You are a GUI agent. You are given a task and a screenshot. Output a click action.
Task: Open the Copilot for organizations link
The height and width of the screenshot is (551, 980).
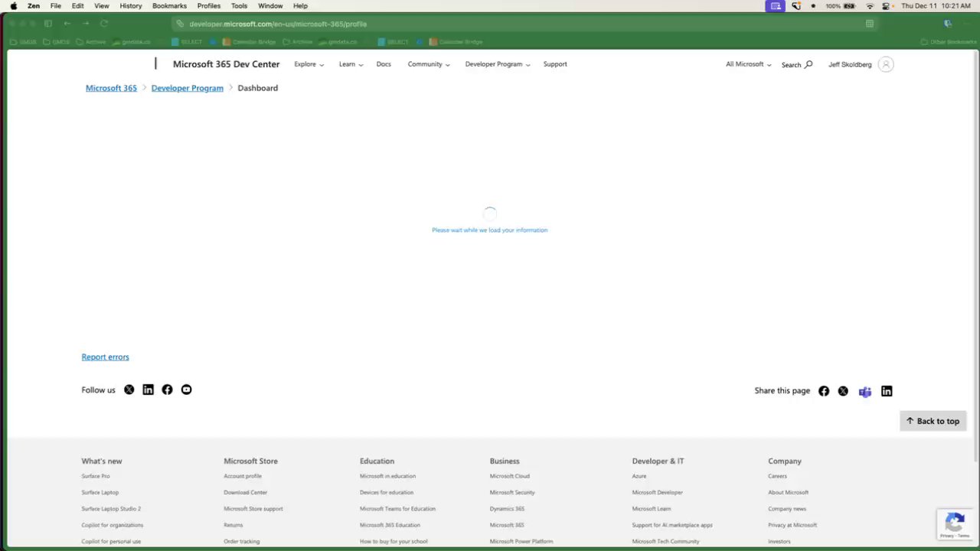pos(113,525)
